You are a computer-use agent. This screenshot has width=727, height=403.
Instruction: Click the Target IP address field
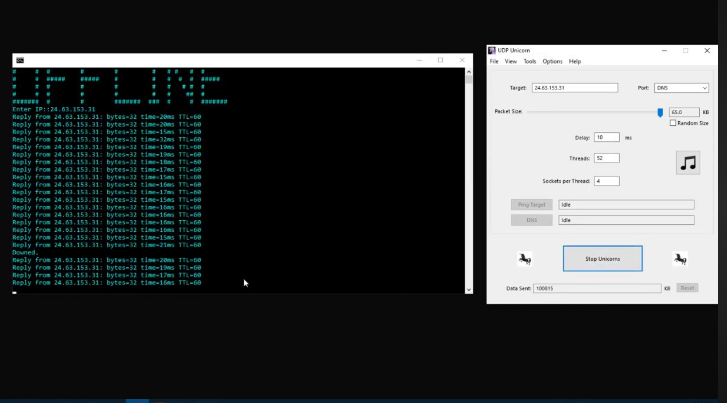(x=575, y=88)
